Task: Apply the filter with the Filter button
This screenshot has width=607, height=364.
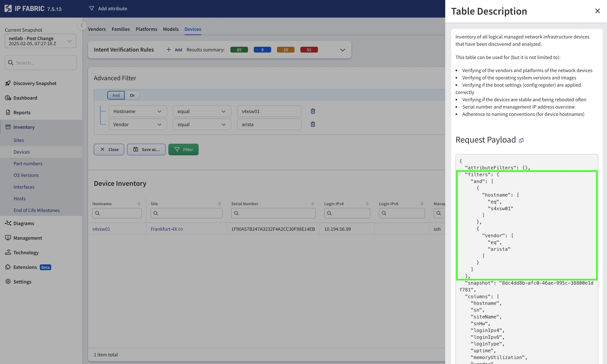Action: (183, 149)
